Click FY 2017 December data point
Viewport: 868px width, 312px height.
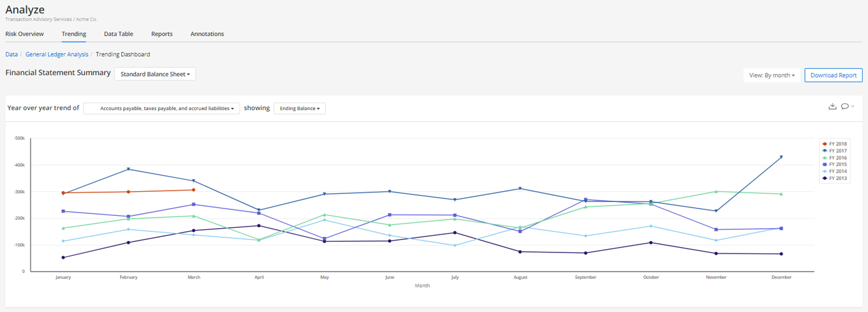coord(781,157)
